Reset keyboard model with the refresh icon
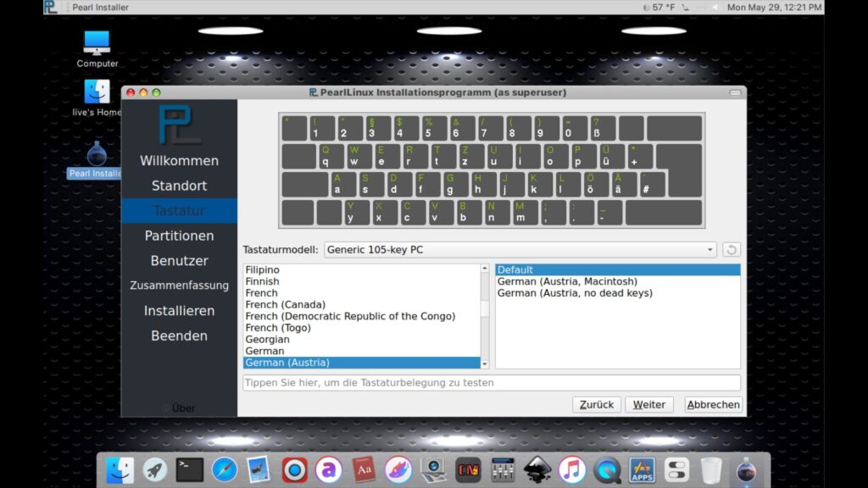This screenshot has width=868, height=488. pos(731,250)
